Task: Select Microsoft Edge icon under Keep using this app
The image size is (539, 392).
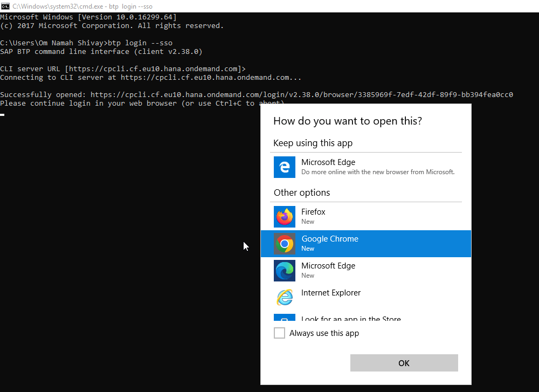Action: click(284, 167)
